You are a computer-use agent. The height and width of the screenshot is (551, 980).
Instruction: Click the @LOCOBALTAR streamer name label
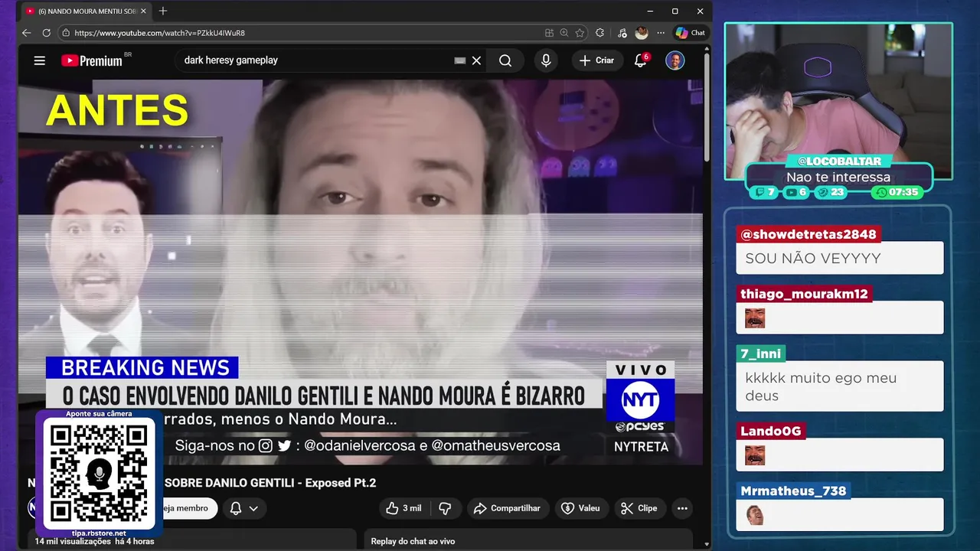tap(838, 161)
